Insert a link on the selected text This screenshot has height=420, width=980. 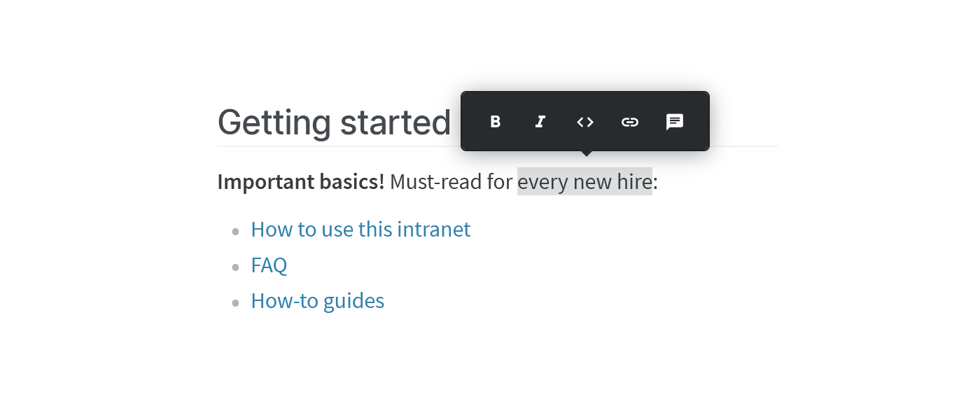[629, 121]
